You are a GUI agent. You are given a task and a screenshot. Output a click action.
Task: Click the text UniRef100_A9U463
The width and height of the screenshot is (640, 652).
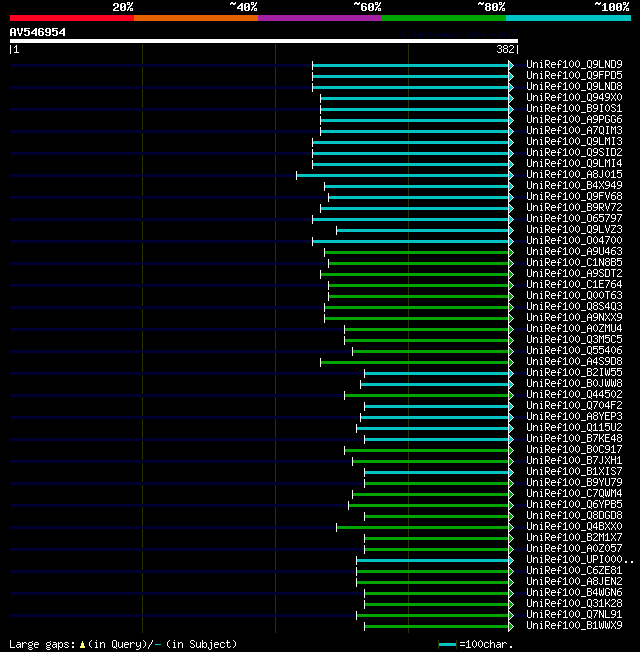pos(574,252)
